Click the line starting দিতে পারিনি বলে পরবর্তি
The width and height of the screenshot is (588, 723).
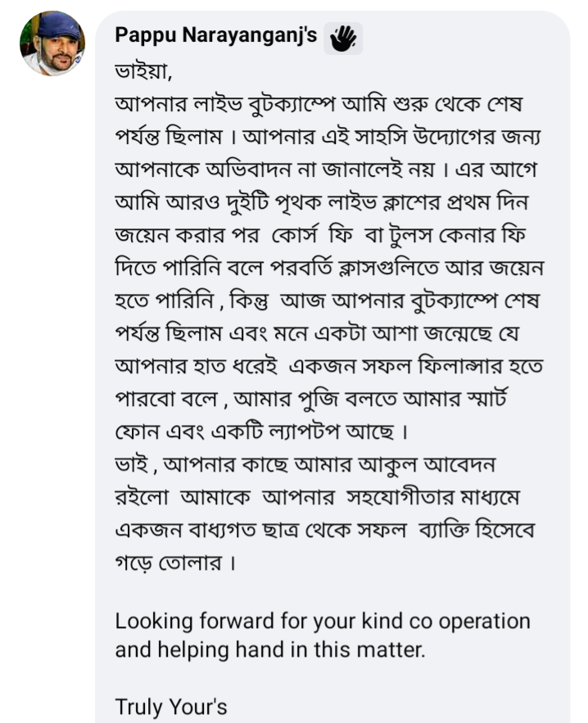[x=329, y=269]
